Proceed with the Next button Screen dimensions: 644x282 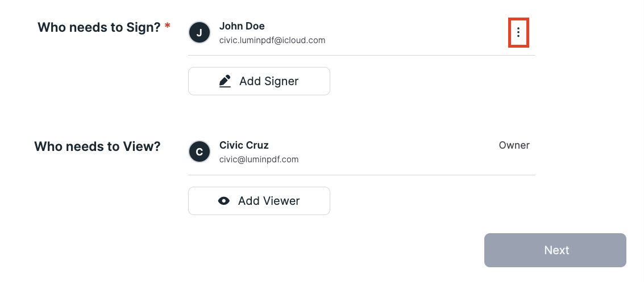tap(555, 250)
